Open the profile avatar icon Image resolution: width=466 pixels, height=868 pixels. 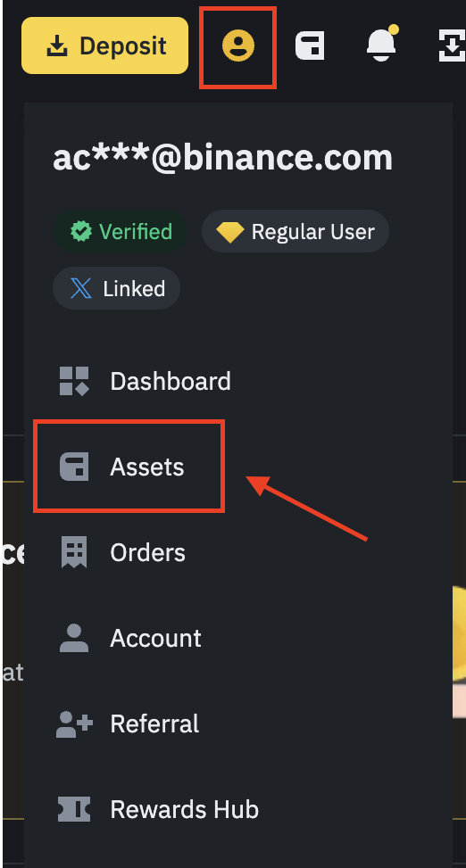pyautogui.click(x=238, y=45)
